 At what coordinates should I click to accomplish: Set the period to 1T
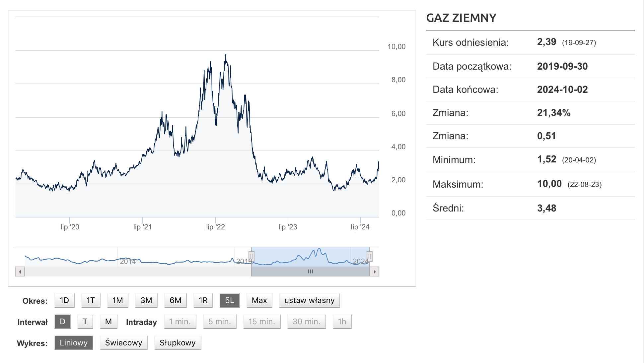tap(91, 300)
